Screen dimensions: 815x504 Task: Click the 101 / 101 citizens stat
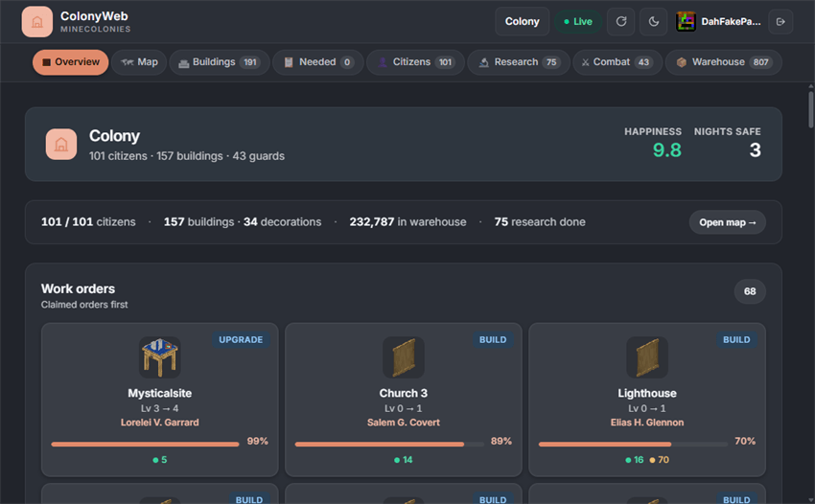point(88,222)
